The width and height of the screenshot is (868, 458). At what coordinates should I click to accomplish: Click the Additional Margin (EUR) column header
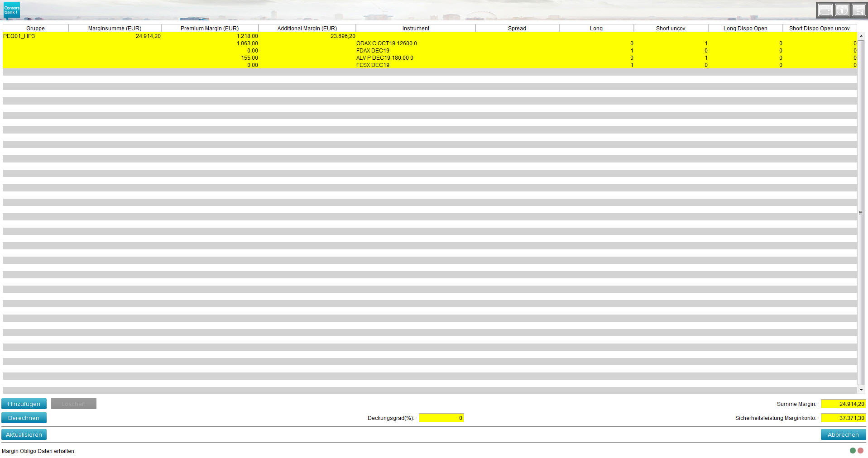(x=307, y=28)
